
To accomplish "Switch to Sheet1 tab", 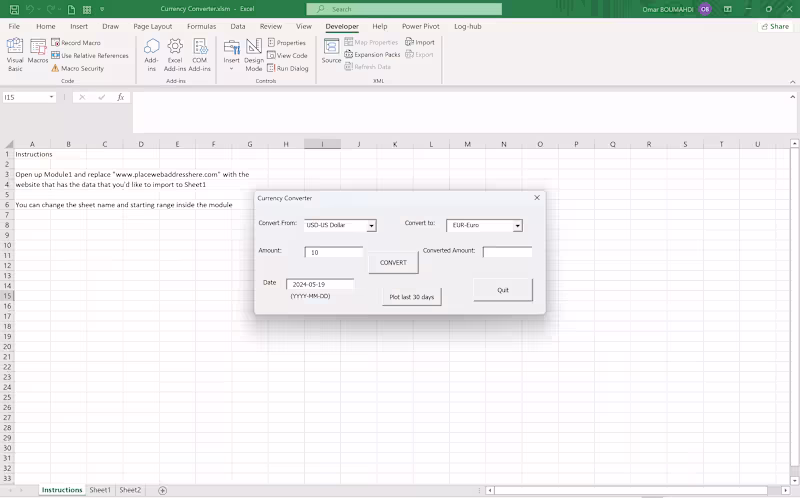I will [x=100, y=490].
